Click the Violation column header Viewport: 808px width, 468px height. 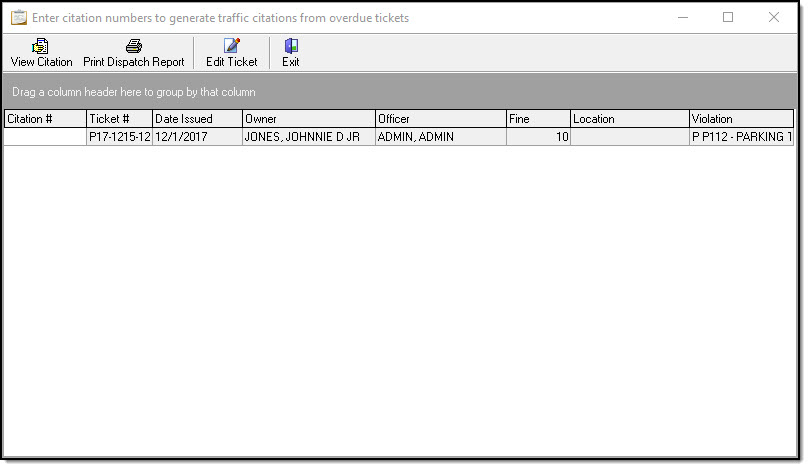(740, 119)
